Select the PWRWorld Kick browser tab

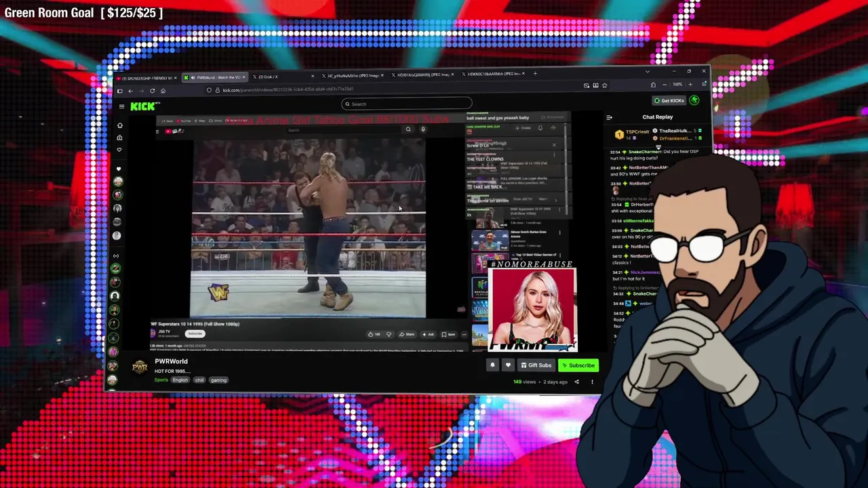[x=214, y=77]
